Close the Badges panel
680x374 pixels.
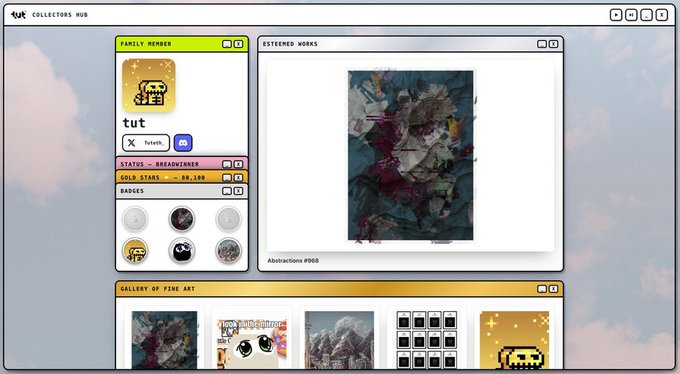(239, 191)
